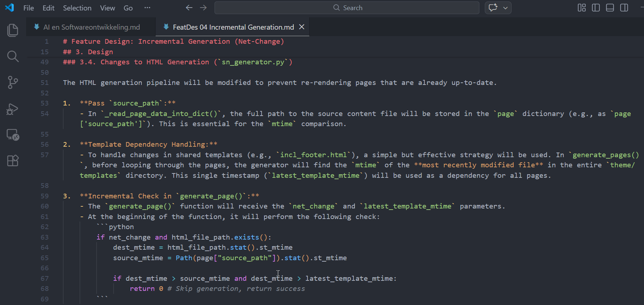Screen dimensions: 644x305
Task: Open the Selection menu
Action: (77, 8)
